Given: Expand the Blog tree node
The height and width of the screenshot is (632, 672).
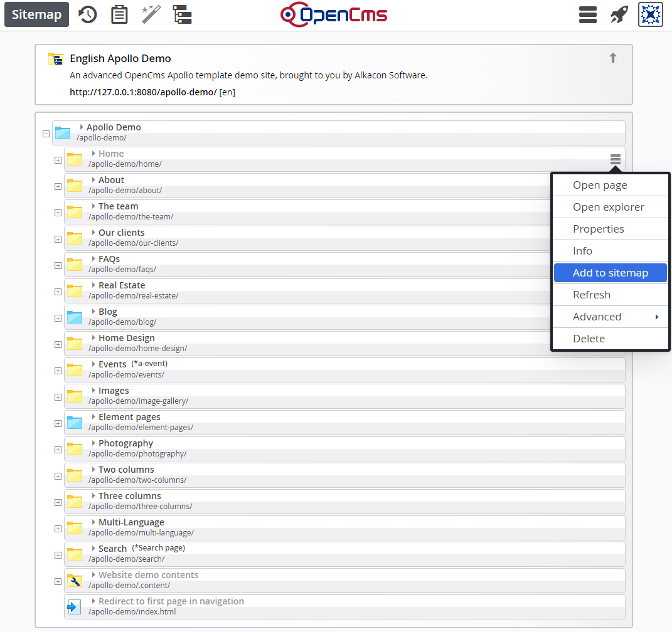Looking at the screenshot, I should point(58,318).
